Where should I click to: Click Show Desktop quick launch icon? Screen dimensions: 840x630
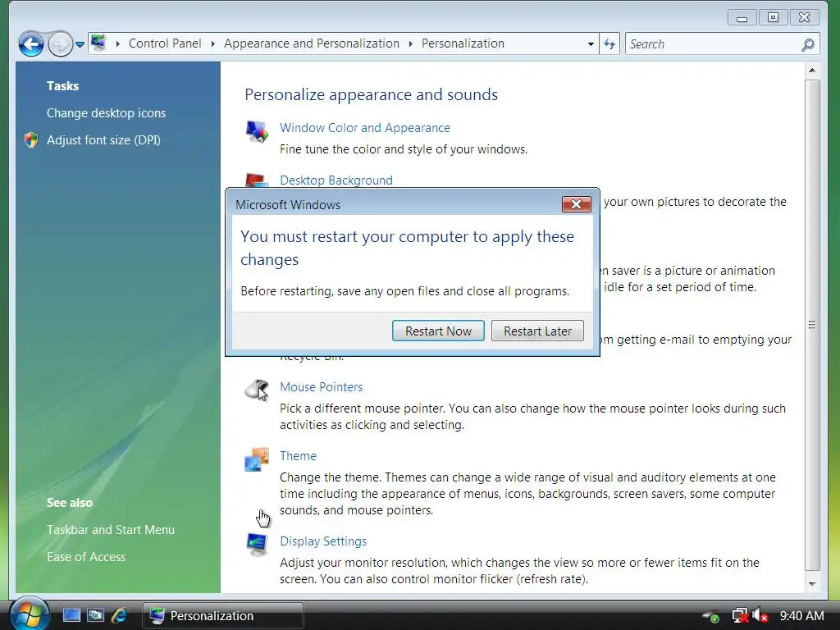(71, 615)
